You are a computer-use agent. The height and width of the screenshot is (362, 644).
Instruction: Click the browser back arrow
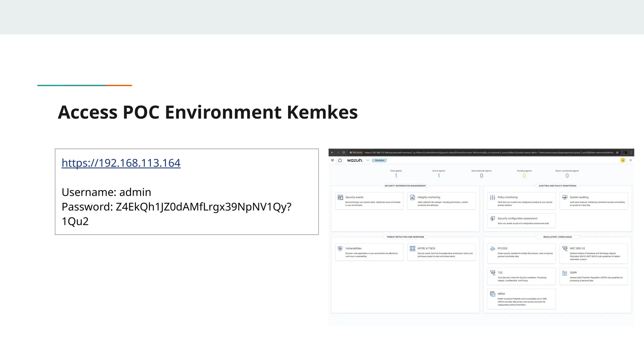(332, 152)
